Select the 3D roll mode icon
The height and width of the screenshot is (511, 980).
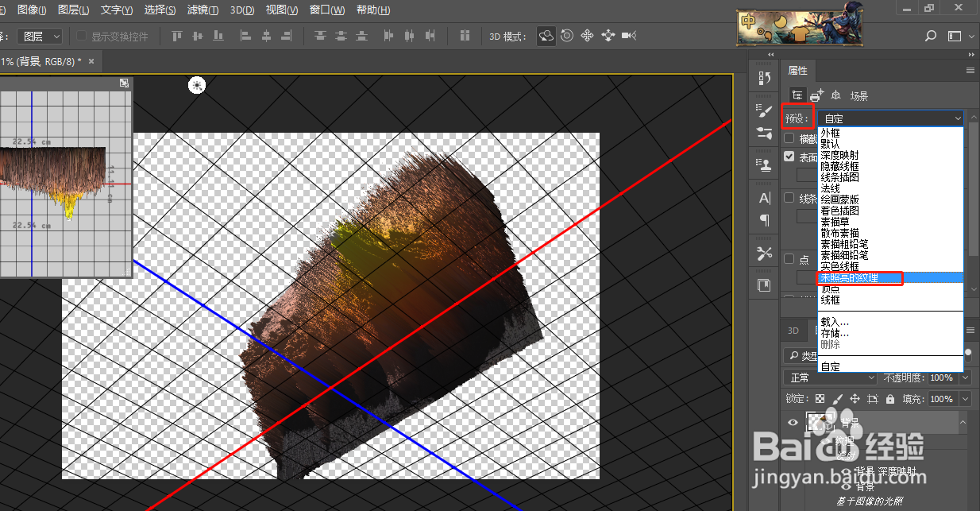click(567, 36)
